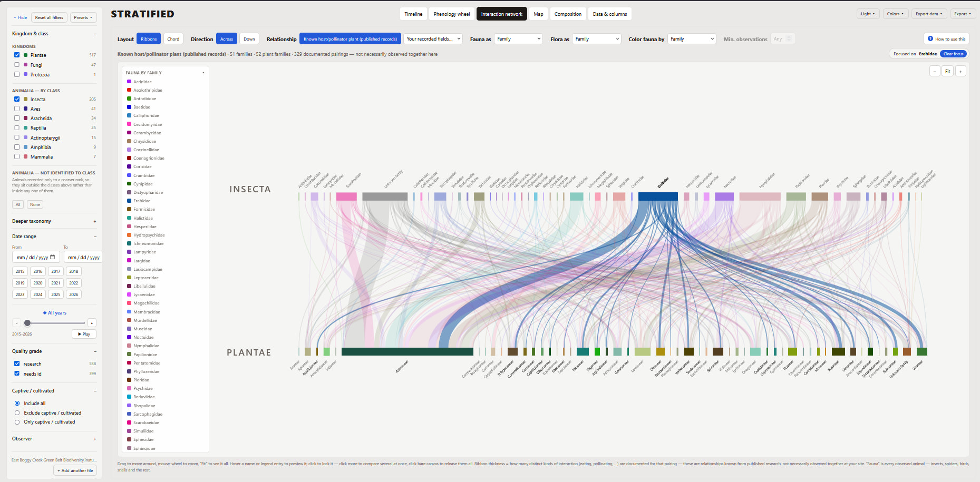The height and width of the screenshot is (482, 980).
Task: Switch to the Map tab
Action: pyautogui.click(x=538, y=14)
